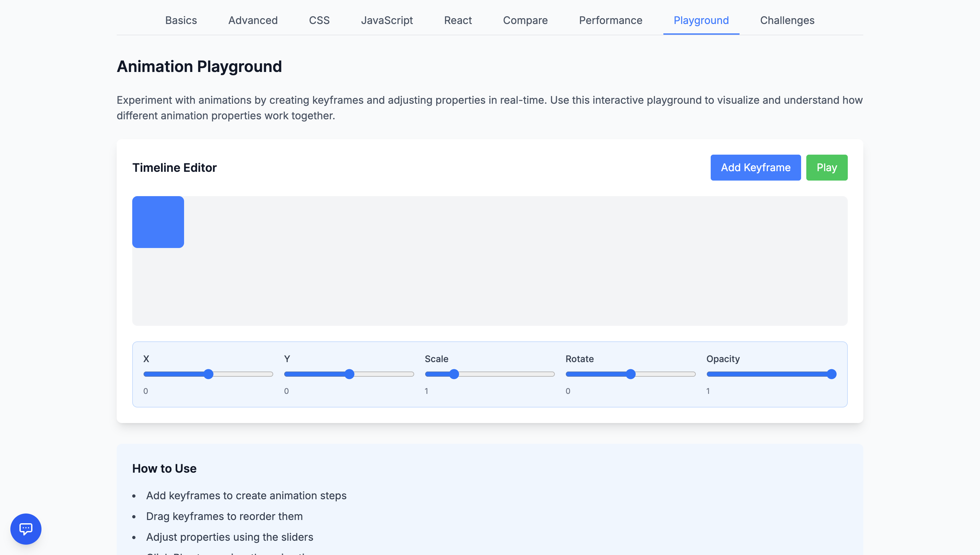Open the Advanced tab

pyautogui.click(x=253, y=20)
